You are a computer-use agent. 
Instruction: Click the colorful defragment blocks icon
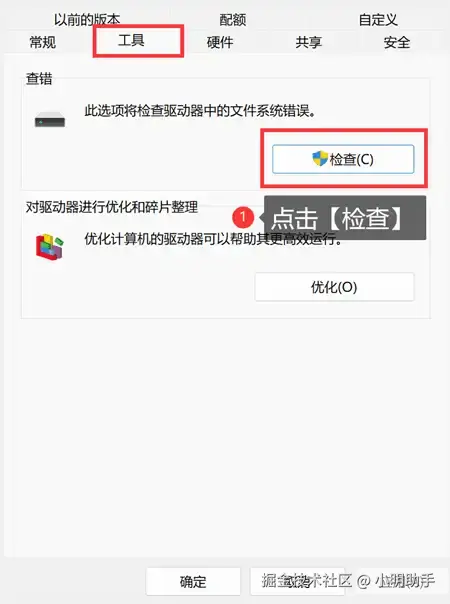tap(49, 247)
